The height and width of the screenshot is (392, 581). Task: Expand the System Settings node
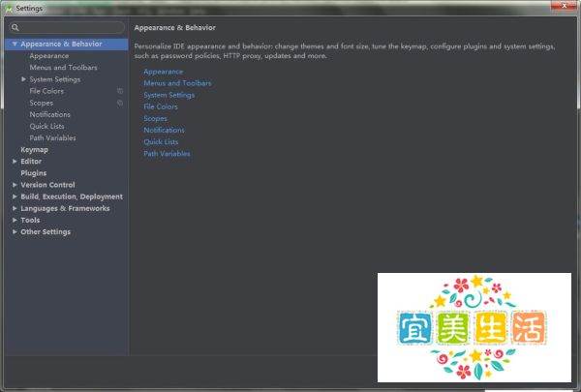coord(23,79)
